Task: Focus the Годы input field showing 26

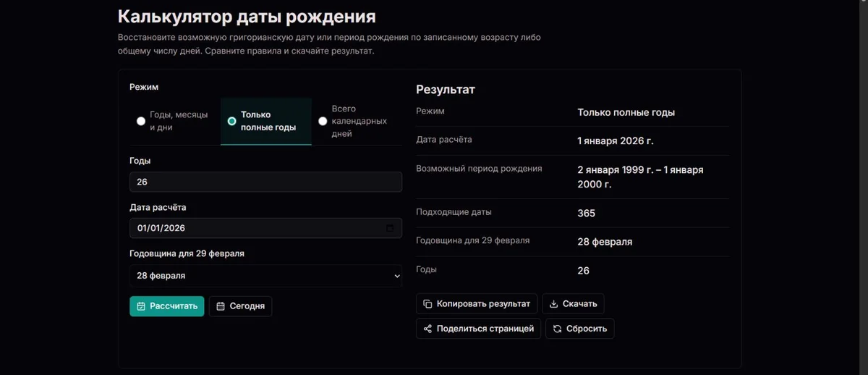Action: 265,182
